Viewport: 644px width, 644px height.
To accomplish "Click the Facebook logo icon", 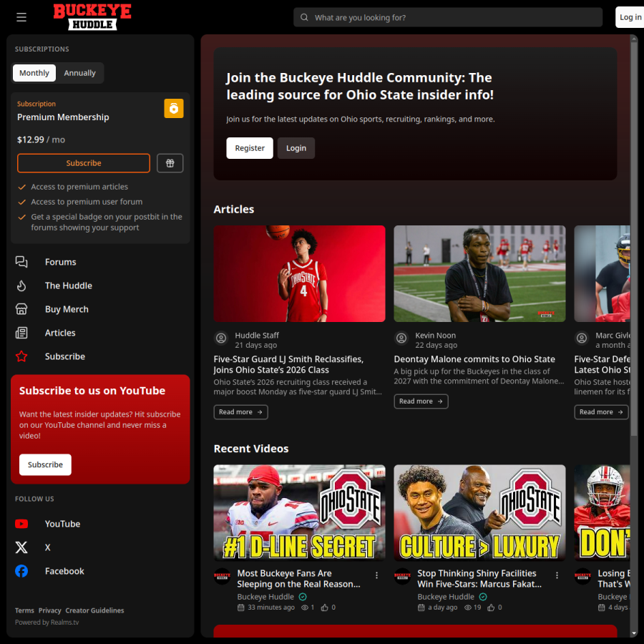I will coord(21,571).
